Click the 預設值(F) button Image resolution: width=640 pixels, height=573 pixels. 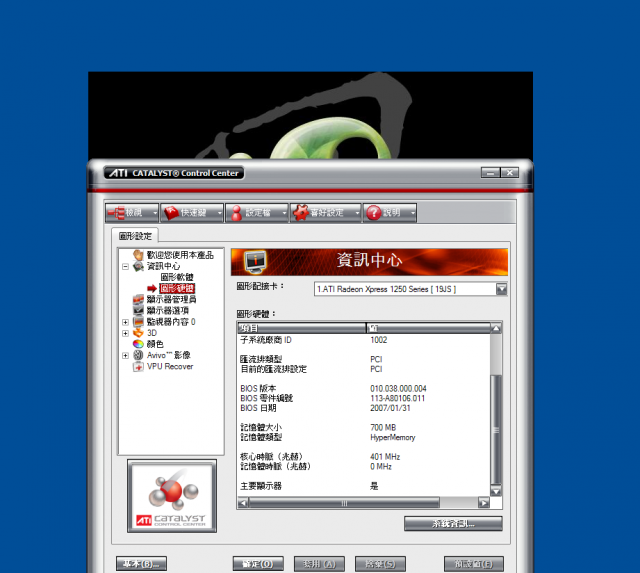[x=474, y=564]
